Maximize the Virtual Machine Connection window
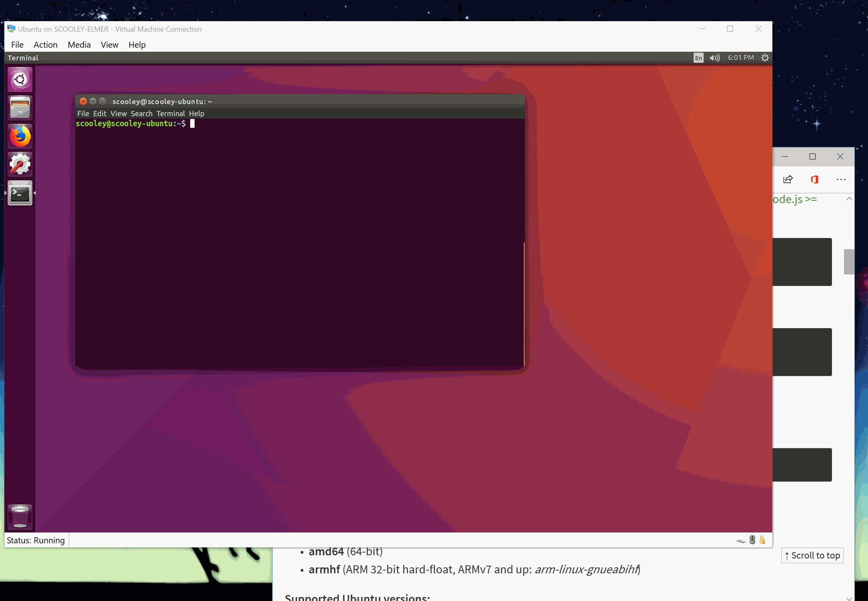Viewport: 868px width, 601px height. [x=730, y=29]
